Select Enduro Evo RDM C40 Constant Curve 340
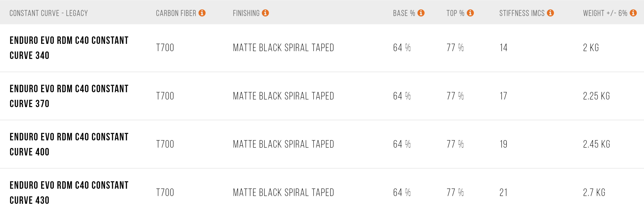The image size is (644, 212). [x=69, y=48]
